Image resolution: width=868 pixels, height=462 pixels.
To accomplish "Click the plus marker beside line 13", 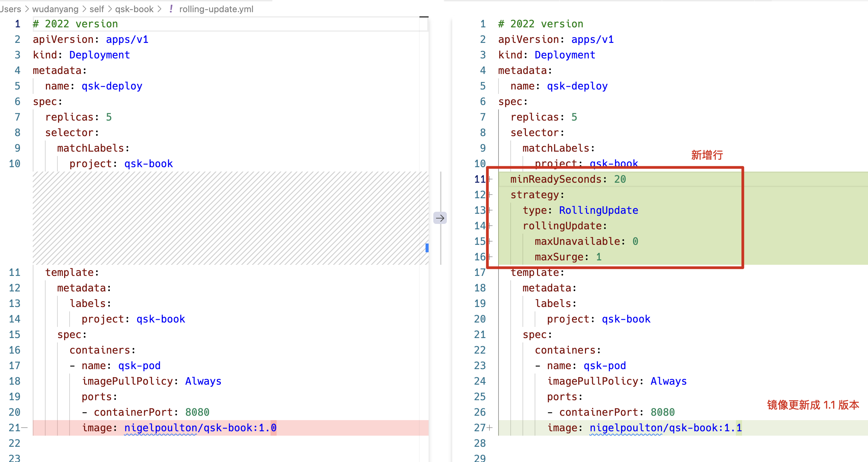I will [490, 210].
